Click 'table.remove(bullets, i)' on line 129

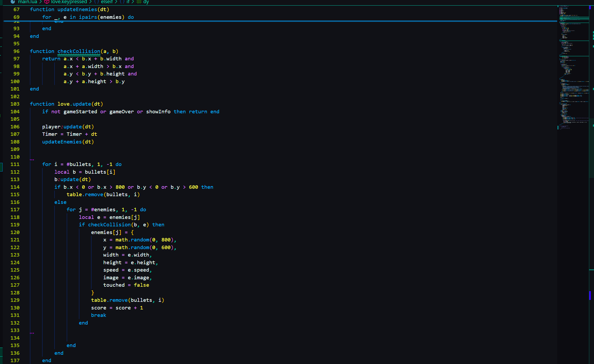click(128, 300)
